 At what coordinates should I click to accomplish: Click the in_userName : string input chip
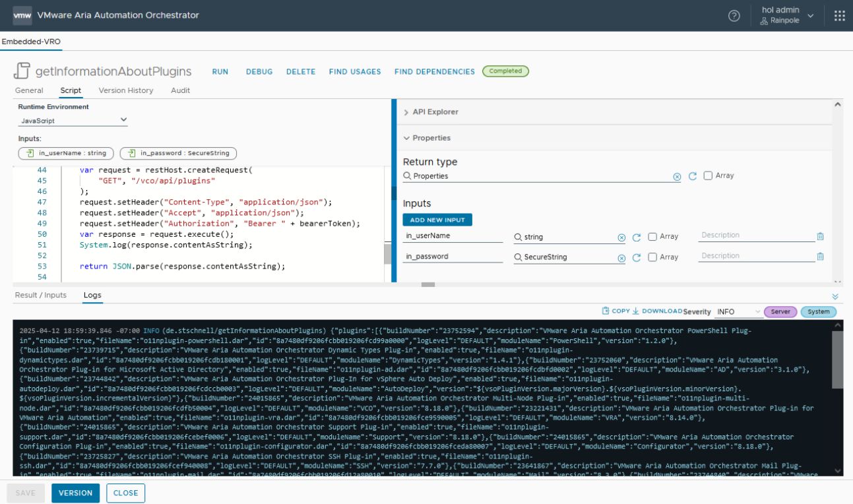[66, 153]
